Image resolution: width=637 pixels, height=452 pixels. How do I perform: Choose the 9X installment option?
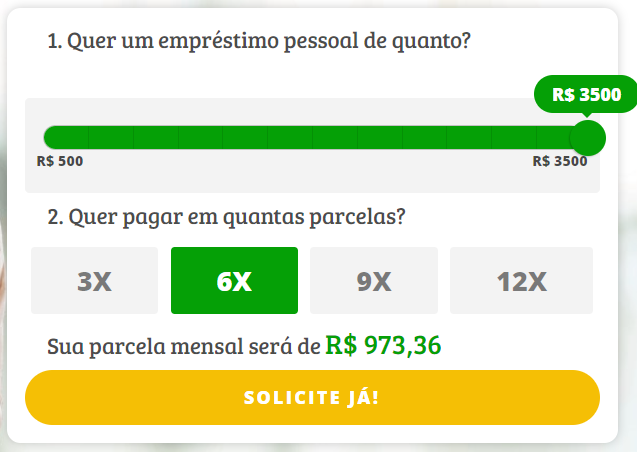click(373, 281)
